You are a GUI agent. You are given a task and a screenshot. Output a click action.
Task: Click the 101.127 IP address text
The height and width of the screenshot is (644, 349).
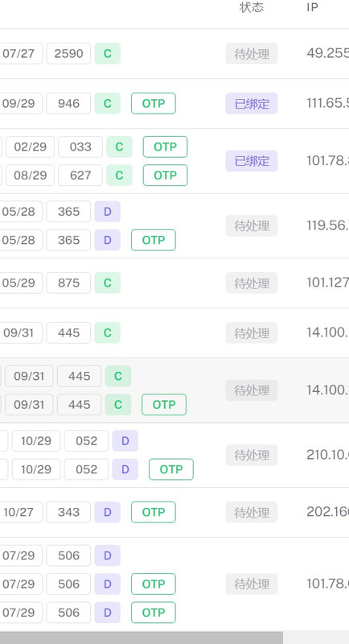coord(327,283)
